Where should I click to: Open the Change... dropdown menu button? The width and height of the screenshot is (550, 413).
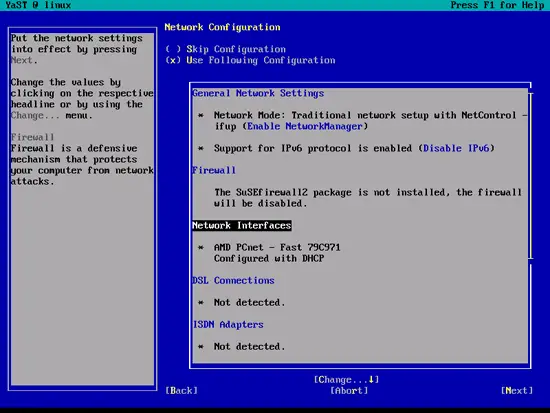347,380
